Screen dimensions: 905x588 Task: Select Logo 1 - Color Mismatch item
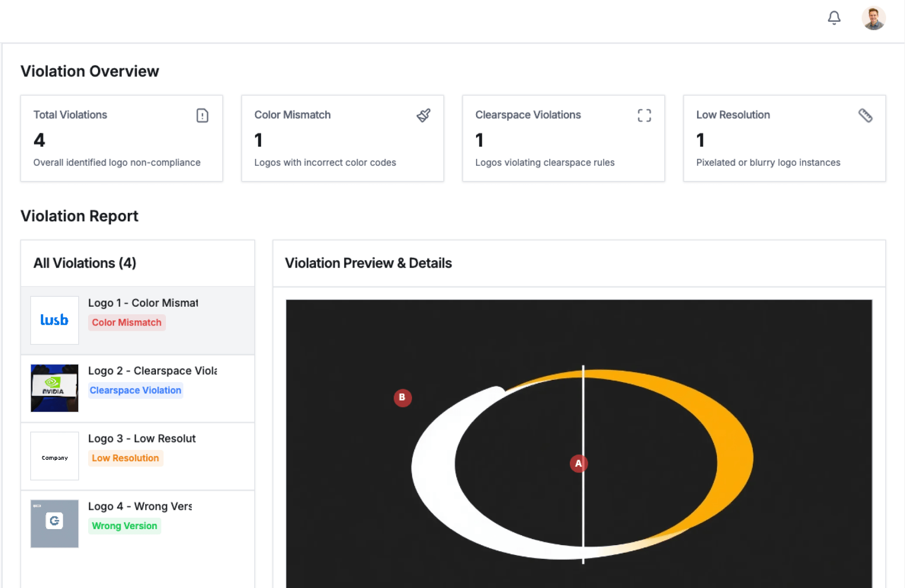click(143, 303)
